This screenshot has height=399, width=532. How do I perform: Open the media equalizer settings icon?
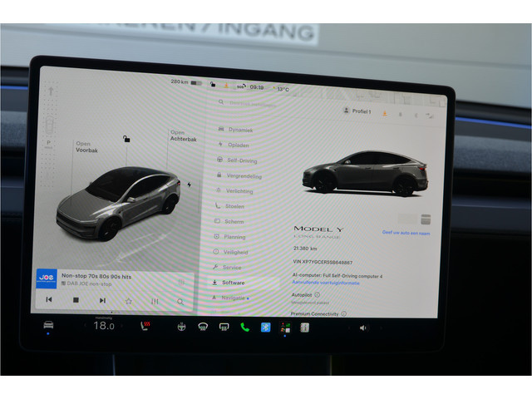pyautogui.click(x=155, y=301)
